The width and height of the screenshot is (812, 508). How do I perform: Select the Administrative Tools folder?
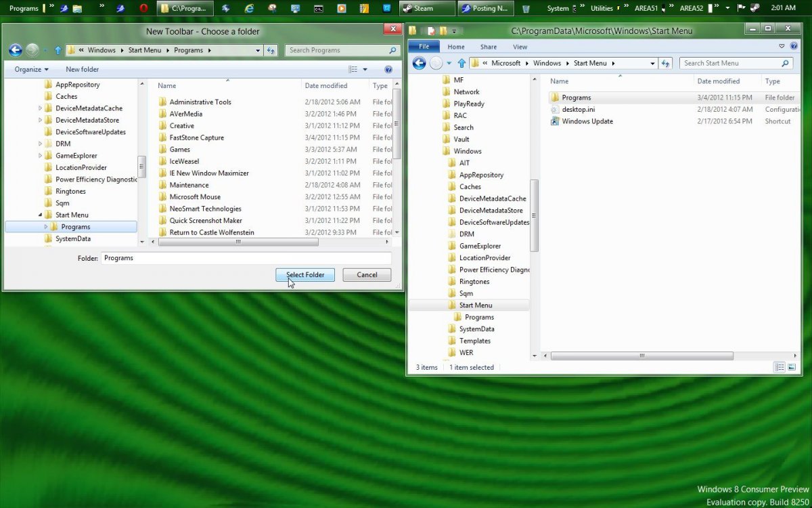[200, 102]
